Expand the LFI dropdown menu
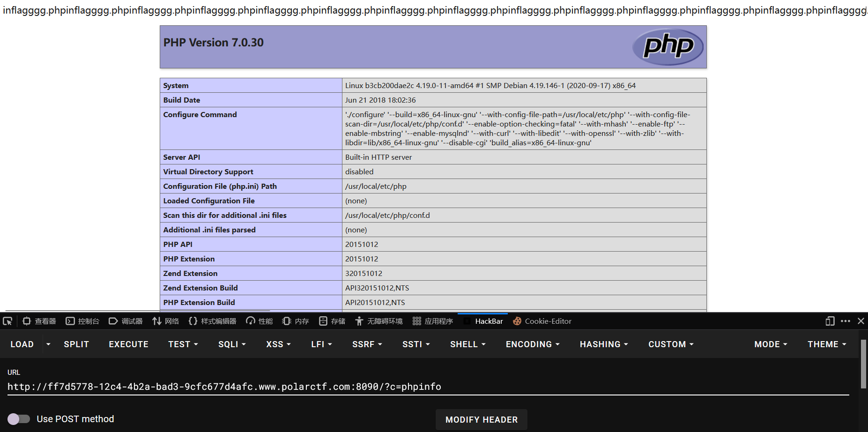The image size is (868, 432). 321,344
